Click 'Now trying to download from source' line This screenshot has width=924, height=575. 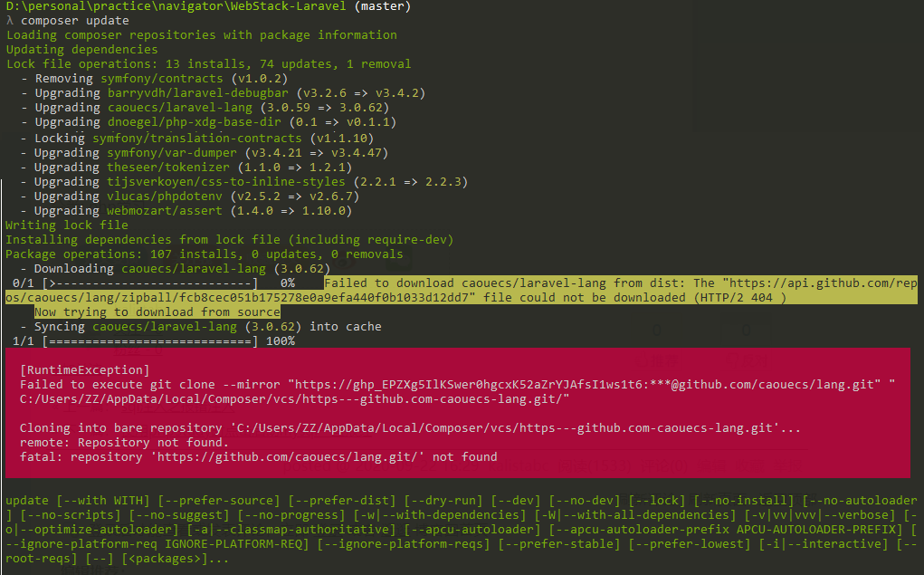pyautogui.click(x=157, y=312)
